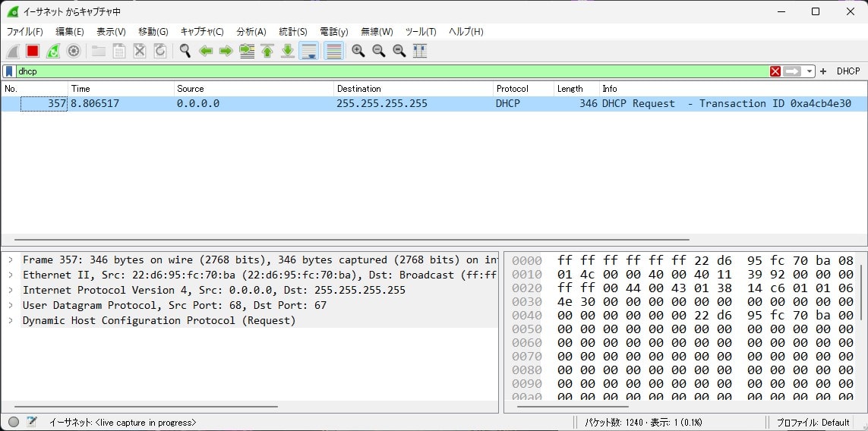Click the go to specified packet icon
Screen dimensions: 868x431
pyautogui.click(x=247, y=52)
